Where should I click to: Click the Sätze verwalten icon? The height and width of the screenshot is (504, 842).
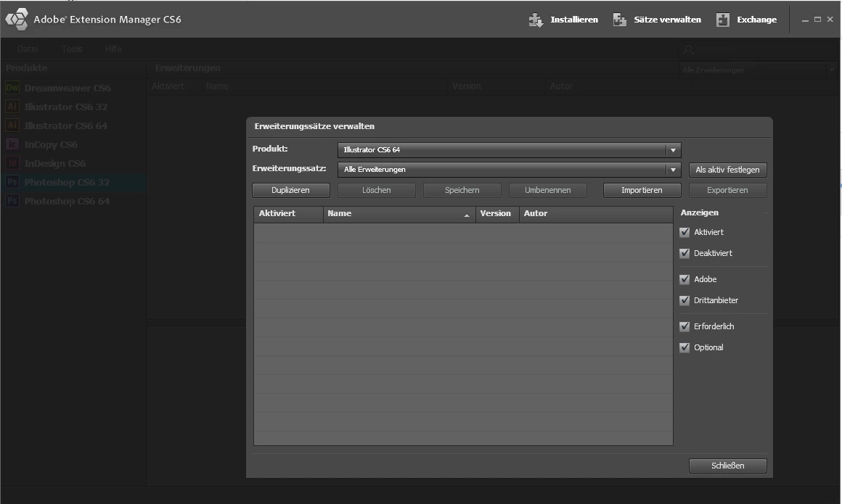click(620, 20)
